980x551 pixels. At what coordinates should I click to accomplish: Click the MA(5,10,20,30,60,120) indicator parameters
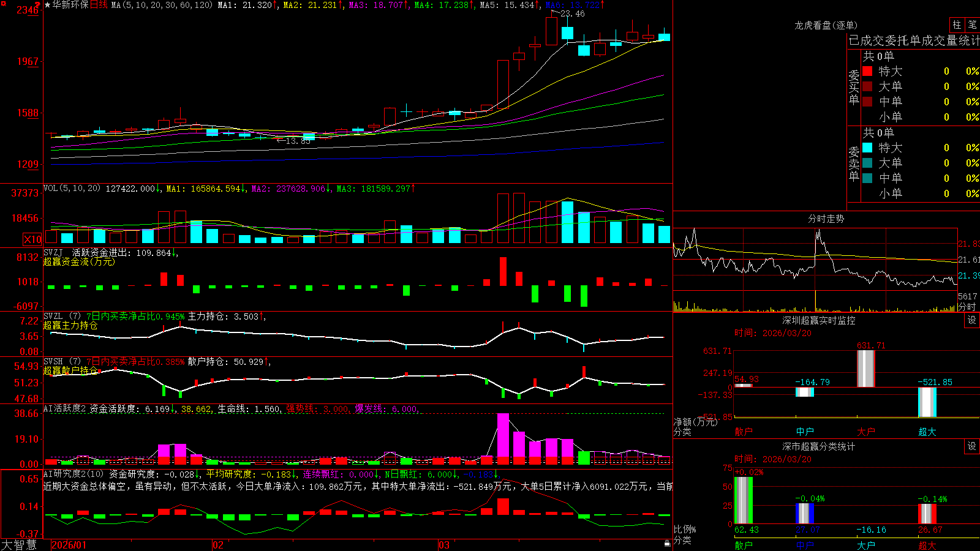click(162, 5)
